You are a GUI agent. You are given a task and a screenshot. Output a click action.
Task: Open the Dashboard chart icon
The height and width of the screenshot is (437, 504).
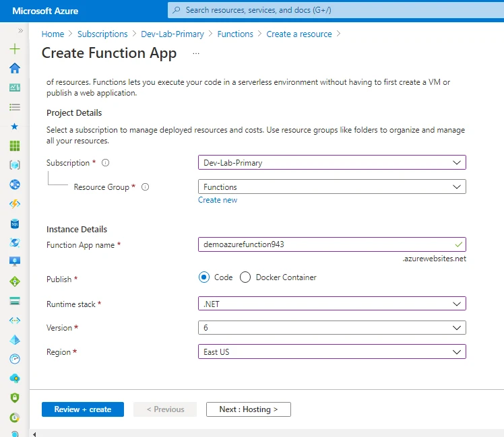tap(15, 88)
